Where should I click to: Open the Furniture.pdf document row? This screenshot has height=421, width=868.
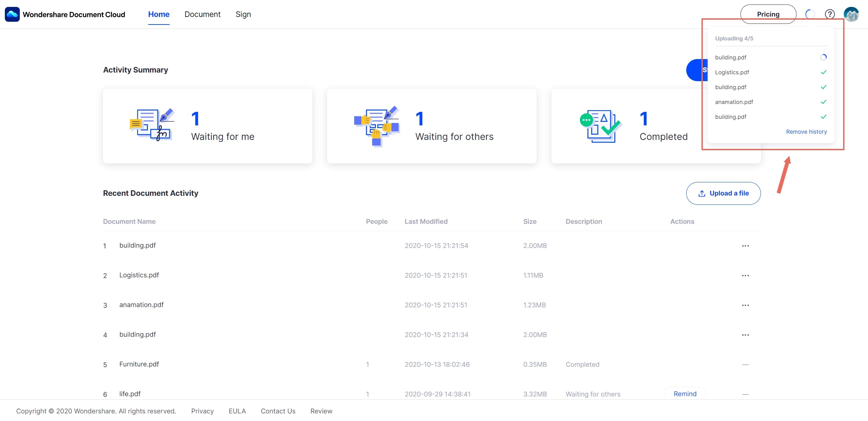[x=139, y=364]
